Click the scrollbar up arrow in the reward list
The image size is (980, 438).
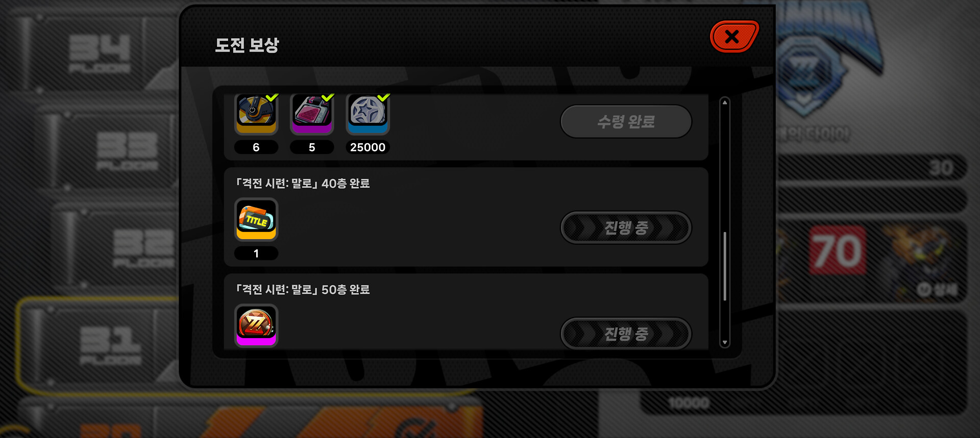[x=724, y=102]
